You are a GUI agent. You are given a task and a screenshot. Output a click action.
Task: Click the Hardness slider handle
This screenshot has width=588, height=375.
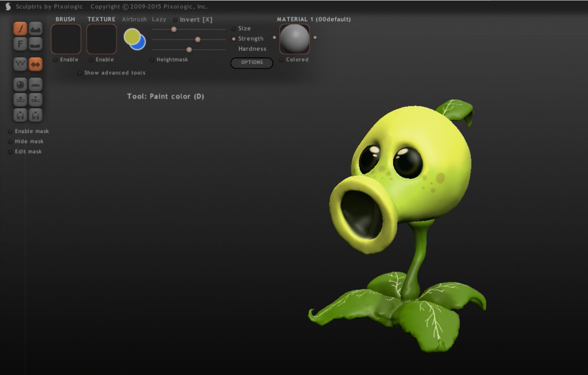(x=189, y=50)
